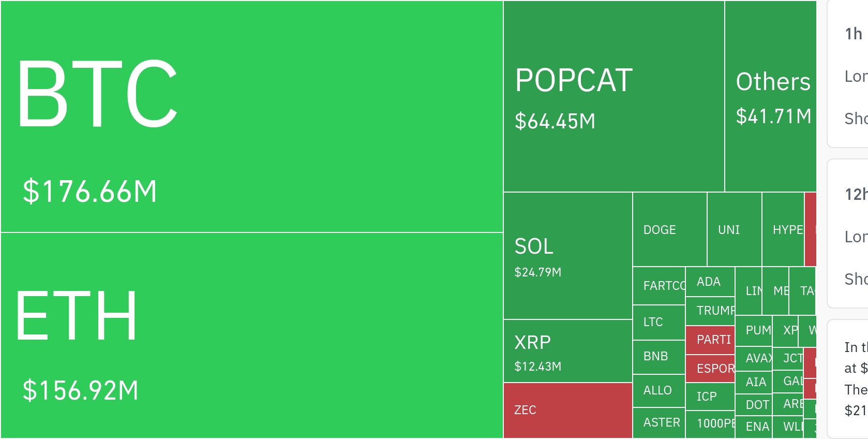Select the ADA tile
The image size is (868, 439).
[x=710, y=282]
